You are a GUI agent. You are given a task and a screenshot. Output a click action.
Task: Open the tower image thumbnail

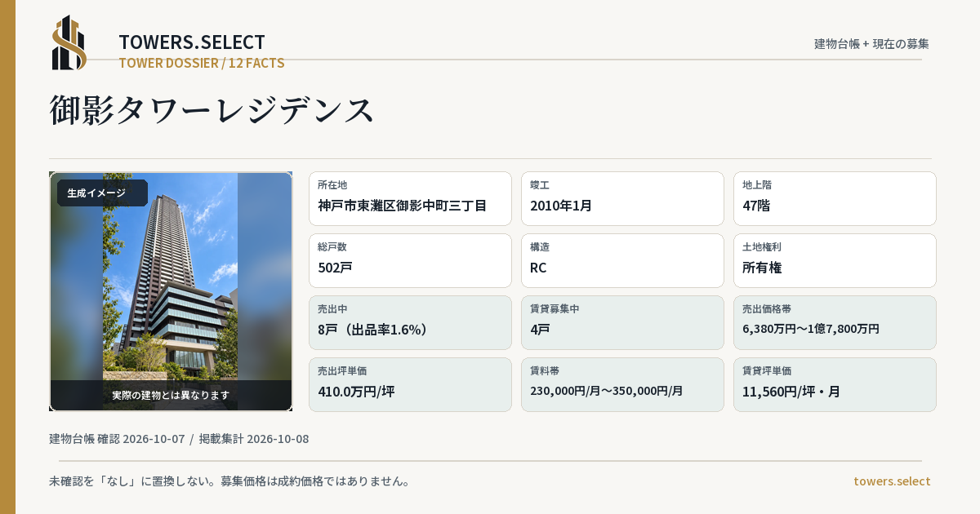click(x=171, y=291)
